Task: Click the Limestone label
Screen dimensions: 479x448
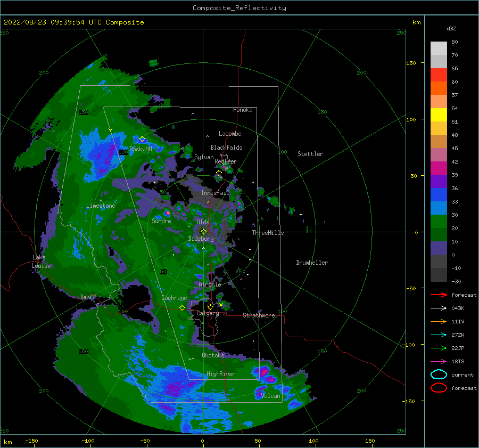Action: [101, 206]
